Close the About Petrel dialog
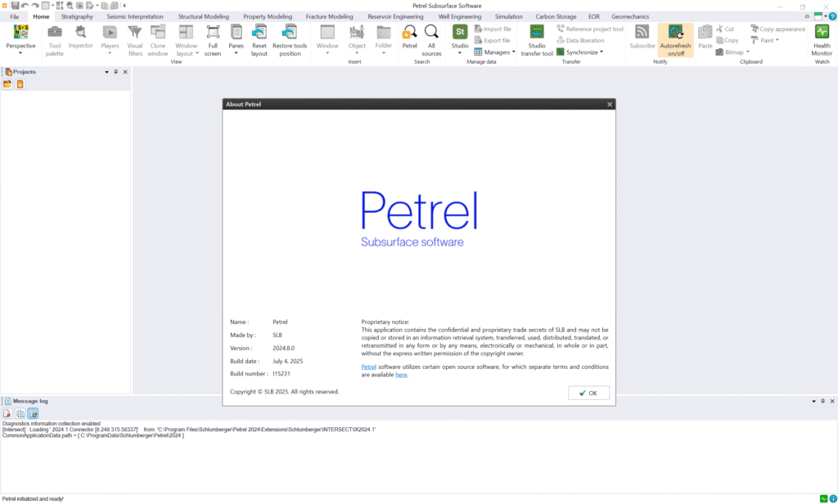This screenshot has height=504, width=838. 609,104
